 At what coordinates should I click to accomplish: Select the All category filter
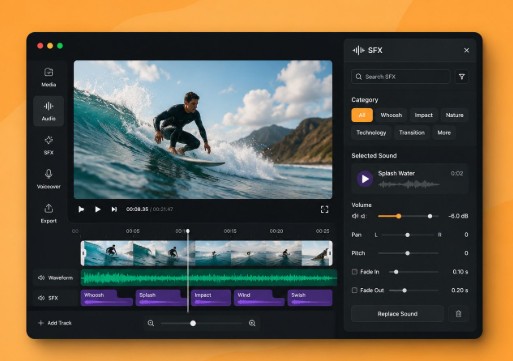(362, 115)
